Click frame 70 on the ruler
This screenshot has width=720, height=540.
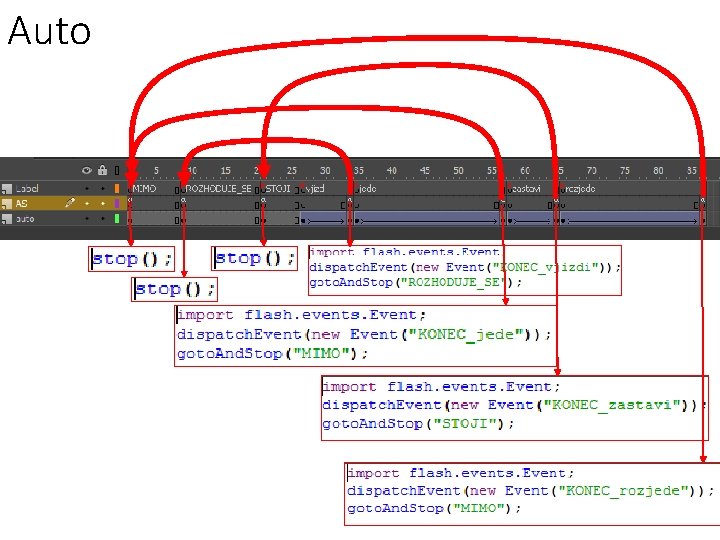click(x=591, y=170)
